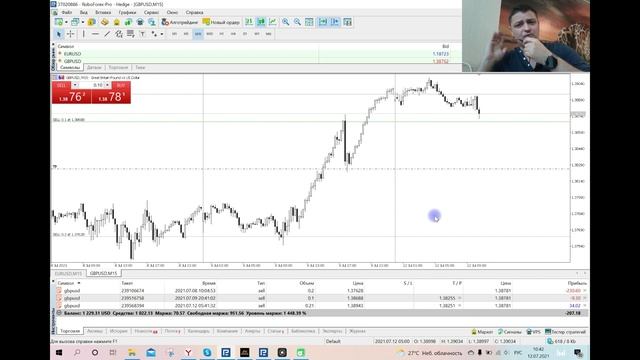This screenshot has height=360, width=640.
Task: Expand shapes tool dropdown arrow
Action: (162, 34)
